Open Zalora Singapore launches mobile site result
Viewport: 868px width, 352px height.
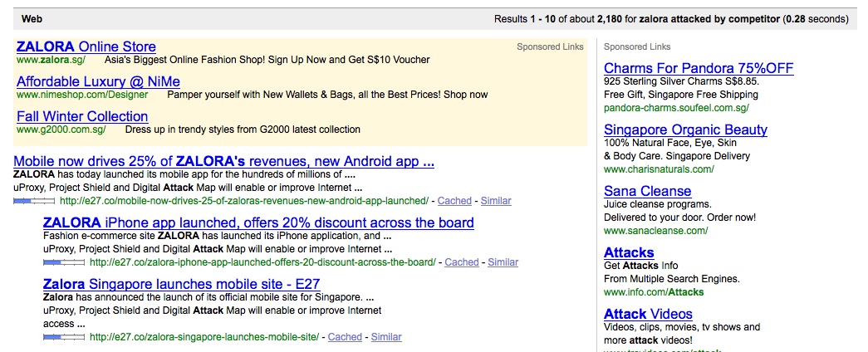pos(182,284)
